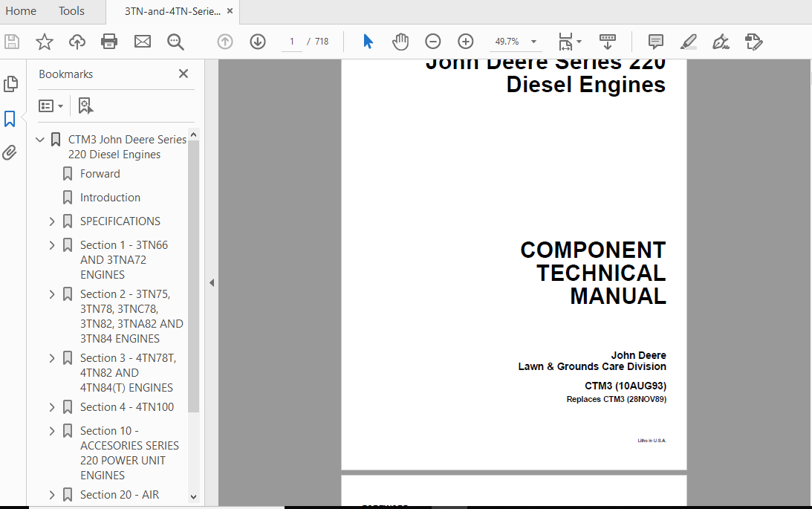This screenshot has width=812, height=509.
Task: Expand the SPECIFICATIONS bookmark
Action: coord(52,221)
